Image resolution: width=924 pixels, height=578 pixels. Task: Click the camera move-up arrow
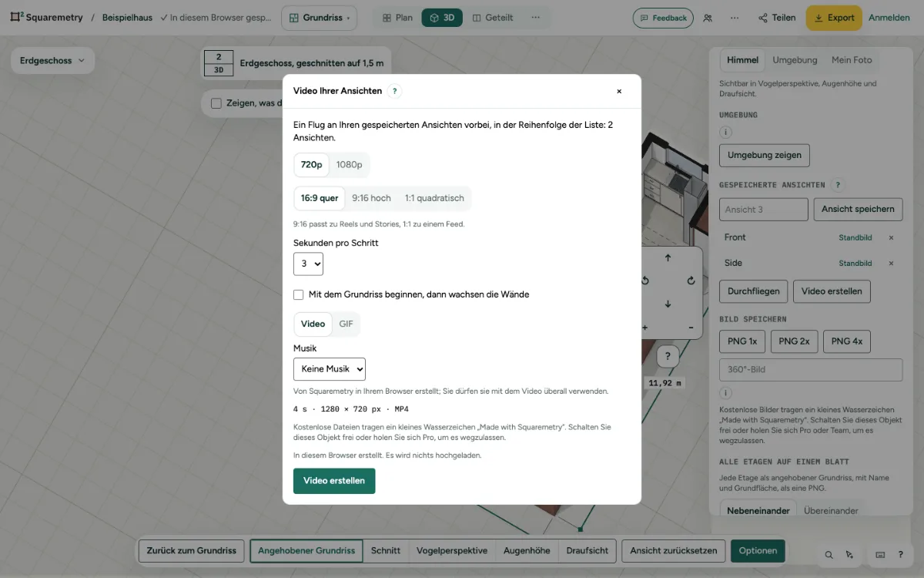(668, 257)
